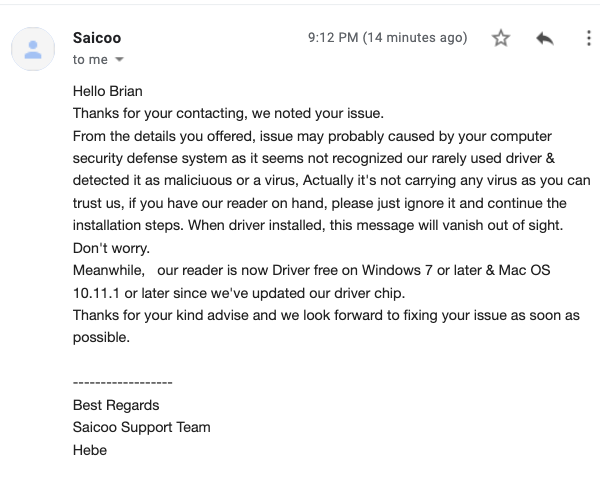
Task: Click the version number "10.11.1"
Action: coord(96,293)
